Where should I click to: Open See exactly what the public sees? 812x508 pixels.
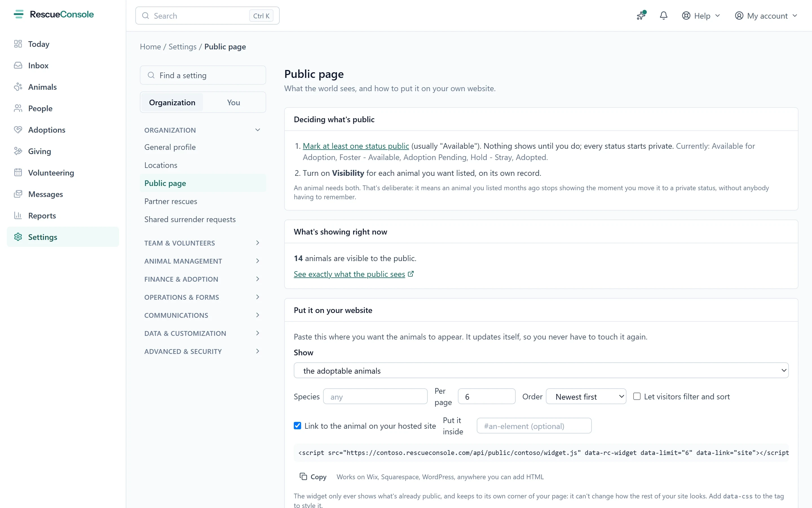click(x=354, y=274)
